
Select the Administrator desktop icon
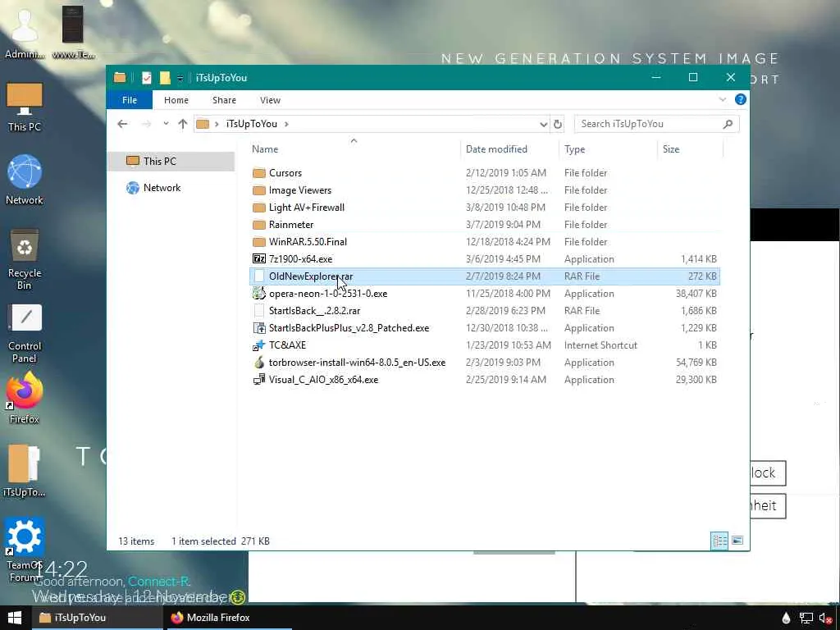coord(24,32)
